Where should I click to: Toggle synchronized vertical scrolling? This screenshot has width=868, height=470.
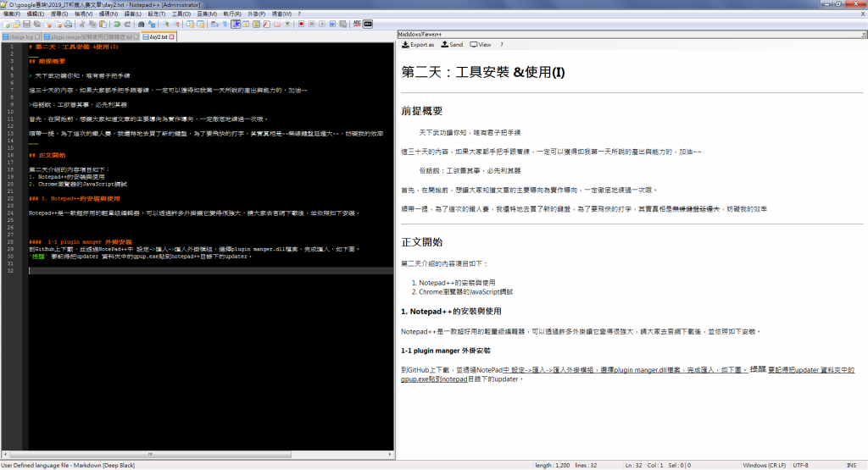tap(190, 25)
